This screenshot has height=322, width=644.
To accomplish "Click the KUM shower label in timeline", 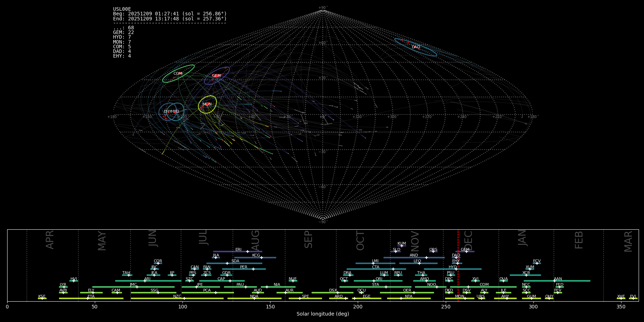I will 402,244.
